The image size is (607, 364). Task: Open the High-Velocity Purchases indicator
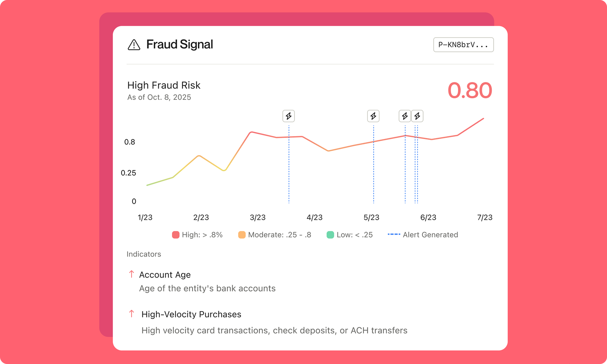tap(191, 314)
